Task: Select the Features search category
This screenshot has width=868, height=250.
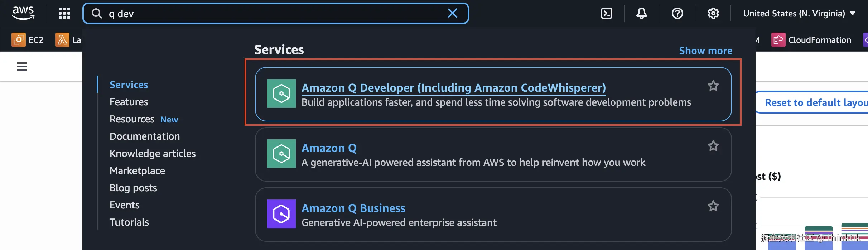Action: 129,102
